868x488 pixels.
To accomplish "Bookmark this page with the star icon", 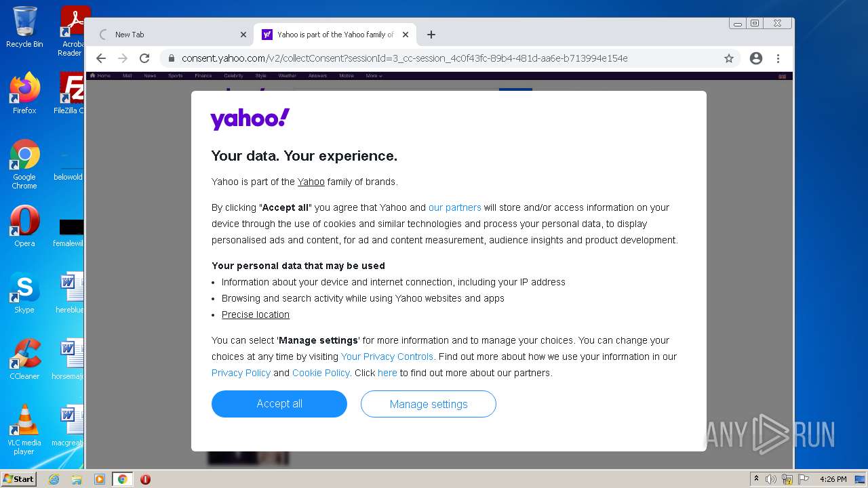I will click(729, 58).
